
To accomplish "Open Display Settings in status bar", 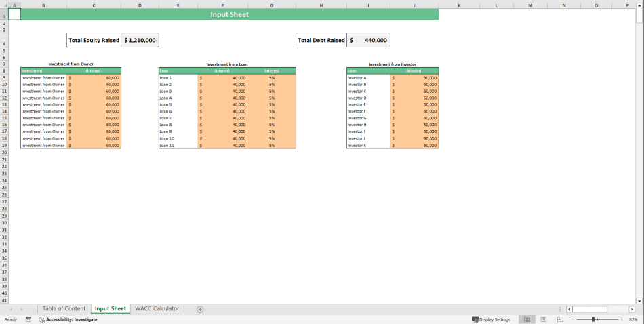I will [491, 319].
